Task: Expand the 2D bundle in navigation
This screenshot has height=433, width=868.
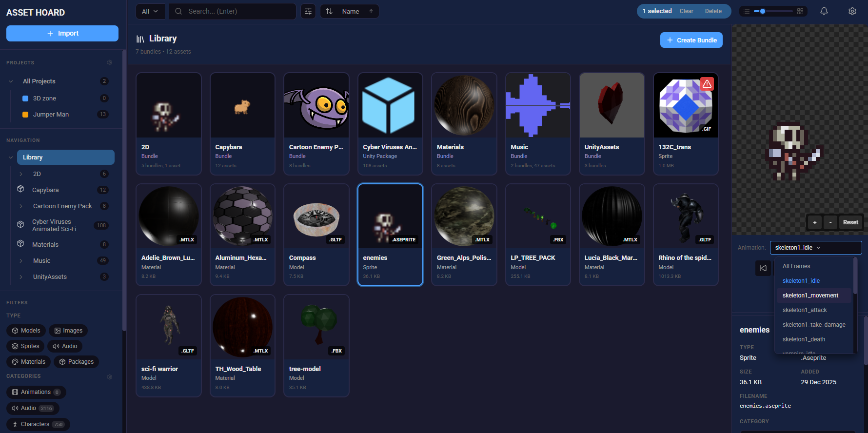Action: (x=21, y=174)
